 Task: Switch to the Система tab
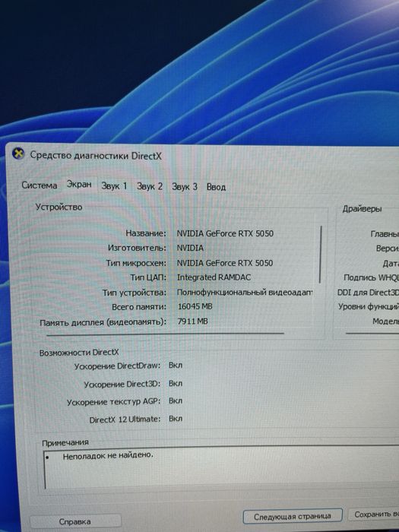pyautogui.click(x=40, y=185)
